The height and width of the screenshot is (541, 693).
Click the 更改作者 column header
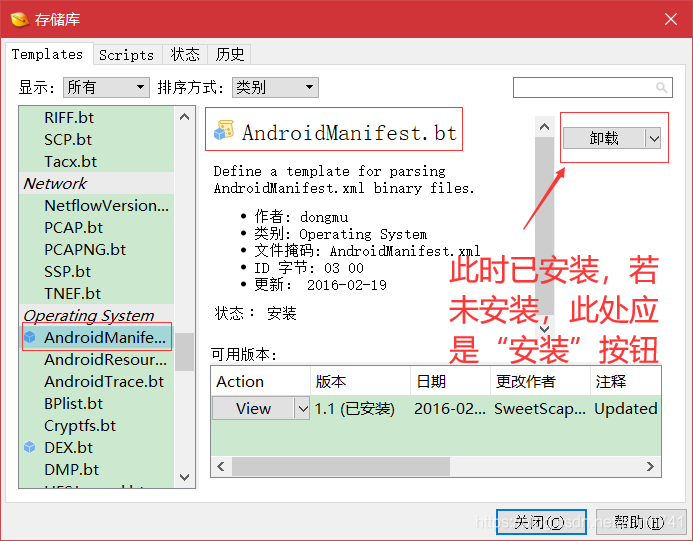(541, 381)
